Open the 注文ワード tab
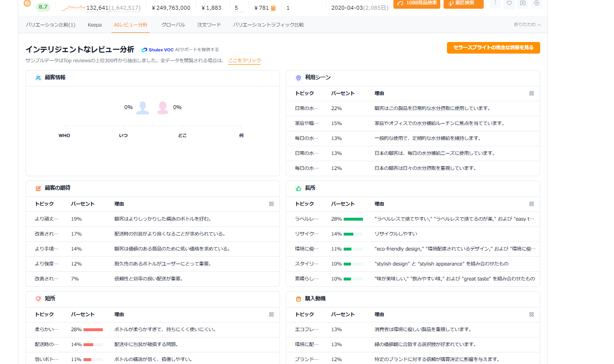The width and height of the screenshot is (614, 364). 209,25
